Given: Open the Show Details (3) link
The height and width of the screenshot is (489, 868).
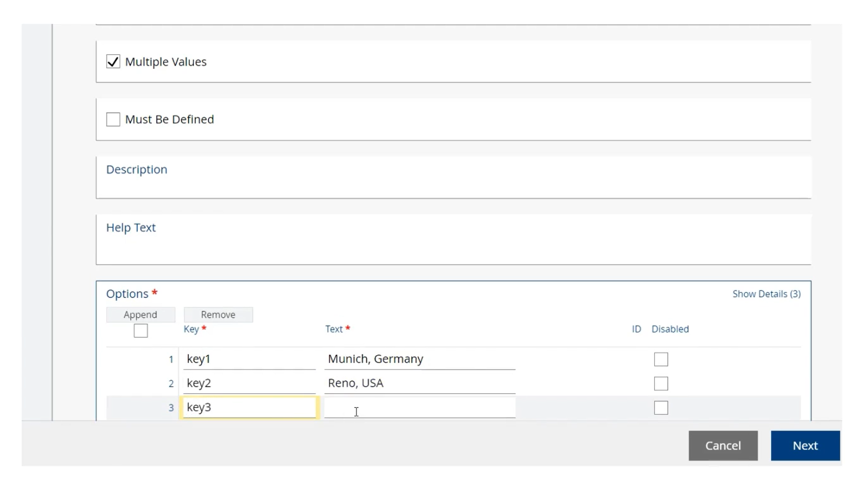Looking at the screenshot, I should tap(766, 294).
